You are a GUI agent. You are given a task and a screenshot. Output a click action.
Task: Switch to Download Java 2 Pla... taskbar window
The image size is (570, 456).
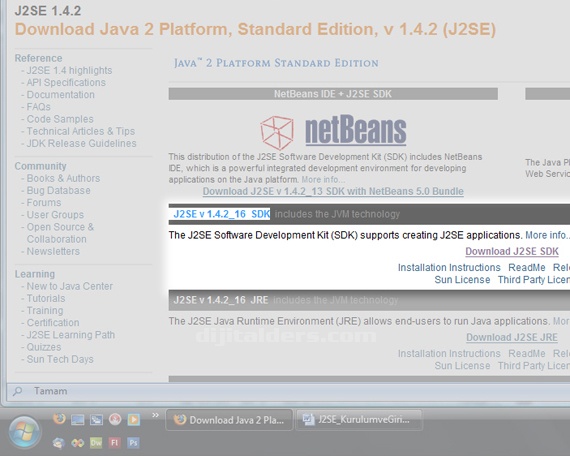pyautogui.click(x=229, y=420)
